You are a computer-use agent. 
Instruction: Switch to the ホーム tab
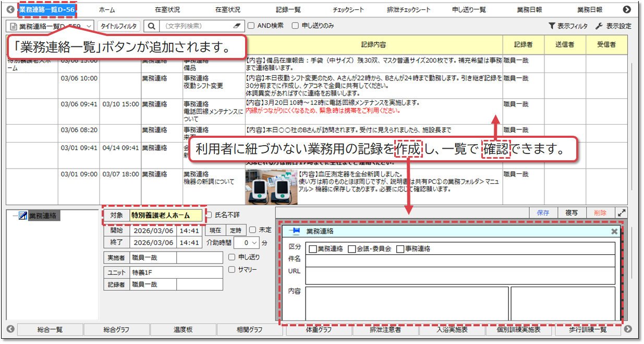click(107, 10)
